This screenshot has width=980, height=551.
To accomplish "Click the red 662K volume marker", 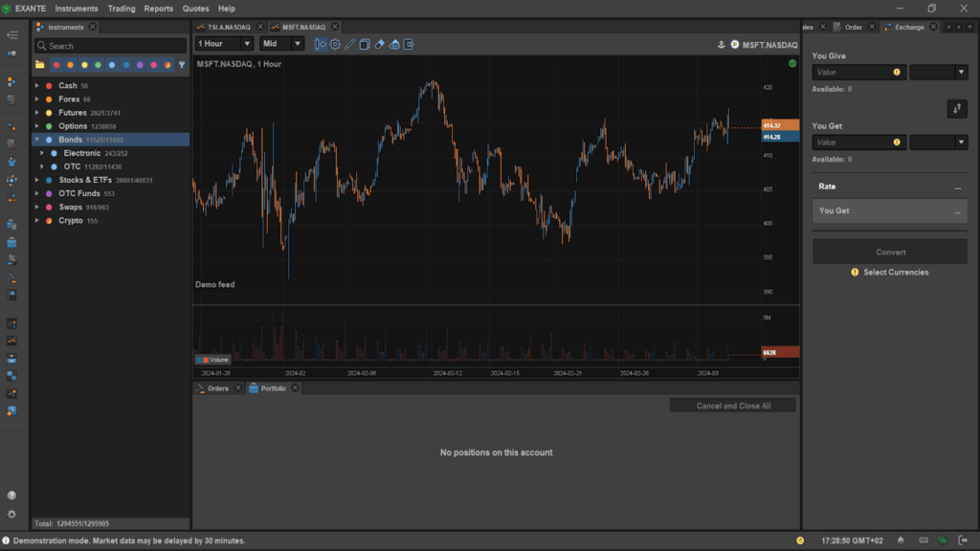I will (x=780, y=352).
